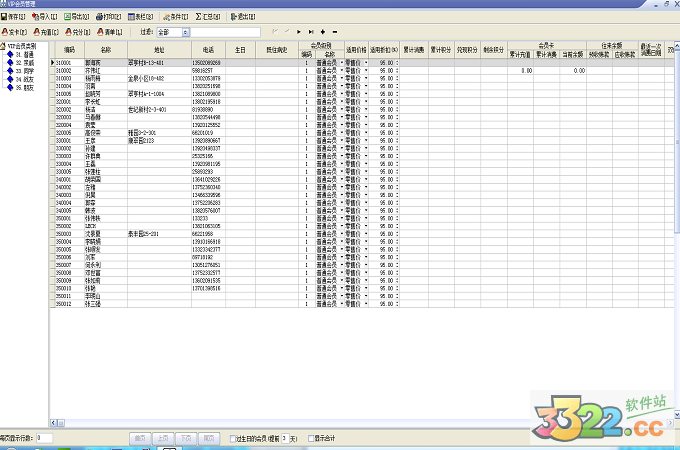
Task: Click the 发卡 issue card icon
Action: (x=5, y=32)
